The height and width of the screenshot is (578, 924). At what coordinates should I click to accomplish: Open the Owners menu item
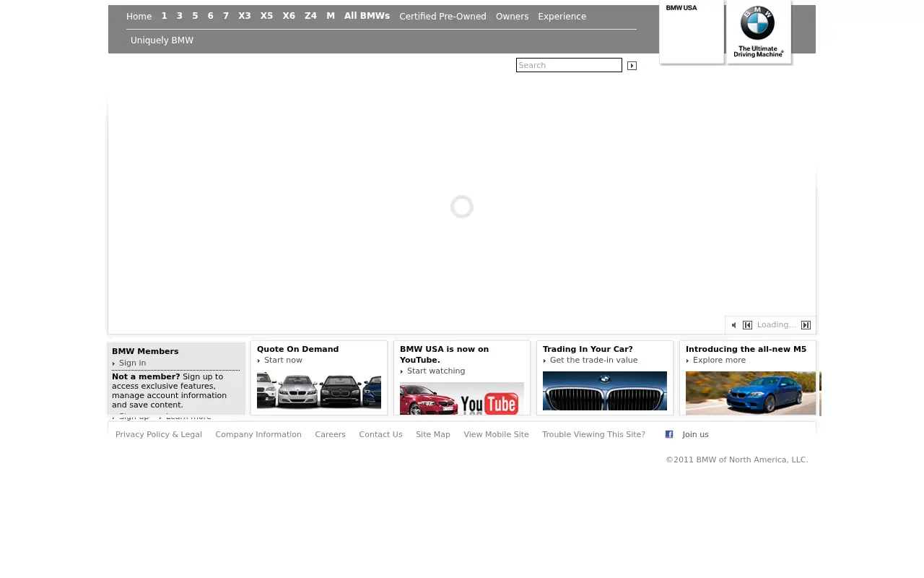512,17
